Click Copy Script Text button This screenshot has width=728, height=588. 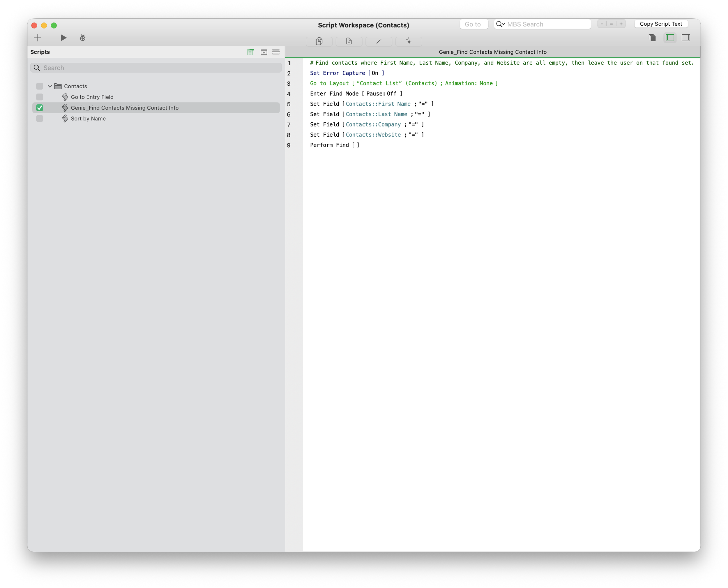661,24
